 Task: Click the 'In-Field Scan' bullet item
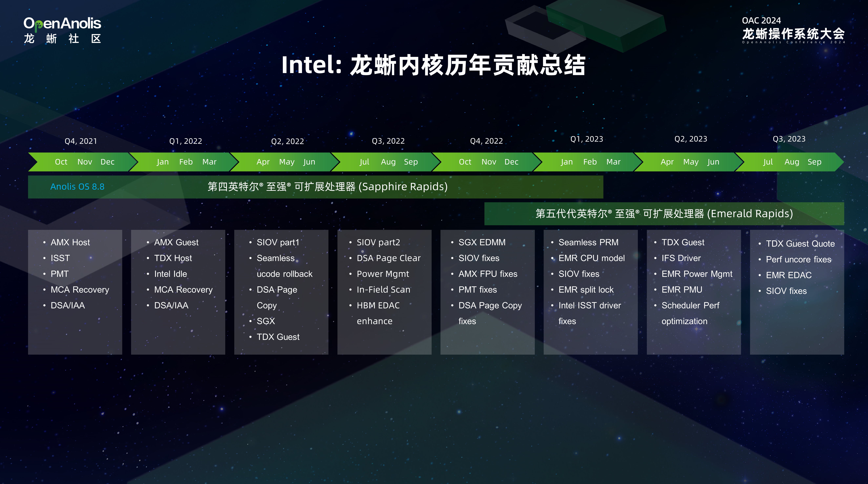(383, 290)
